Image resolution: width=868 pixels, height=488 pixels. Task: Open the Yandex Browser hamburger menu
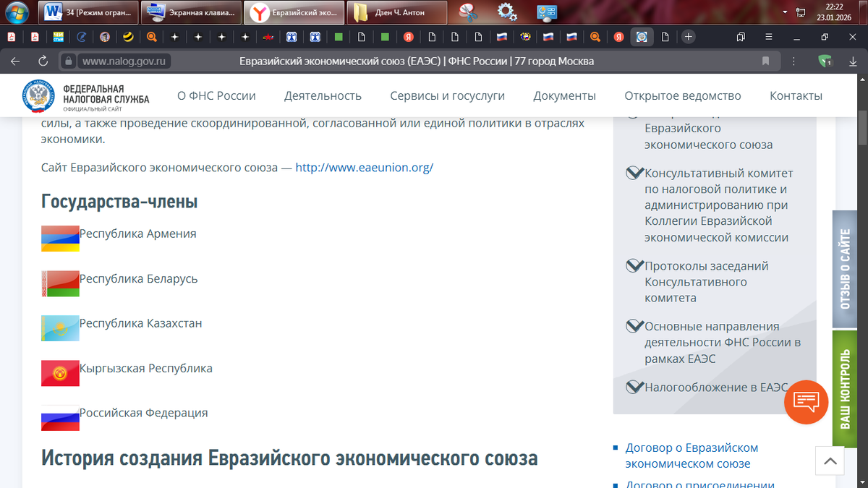[767, 36]
